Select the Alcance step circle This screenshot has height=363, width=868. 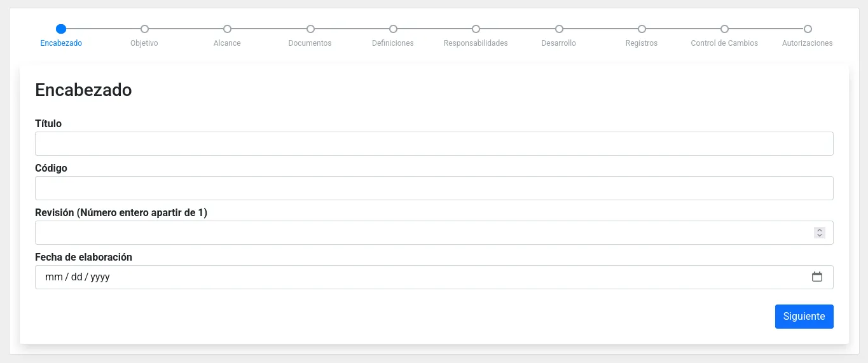227,29
